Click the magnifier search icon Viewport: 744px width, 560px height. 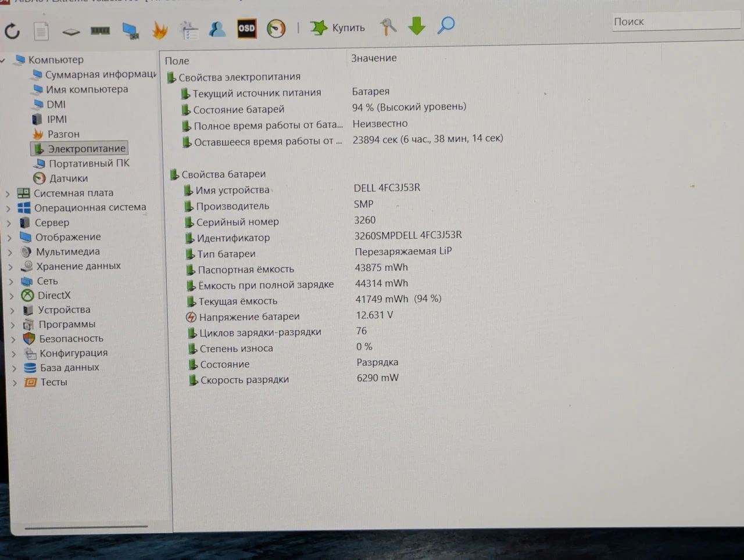point(446,25)
